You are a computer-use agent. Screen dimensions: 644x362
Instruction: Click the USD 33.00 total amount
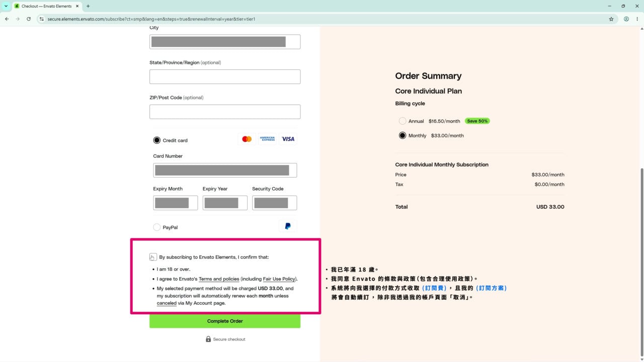[550, 207]
